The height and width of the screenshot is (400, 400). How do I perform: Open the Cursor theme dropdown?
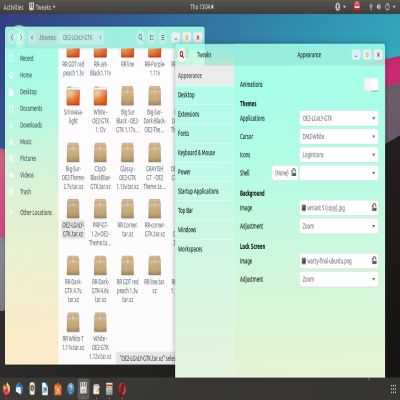339,136
